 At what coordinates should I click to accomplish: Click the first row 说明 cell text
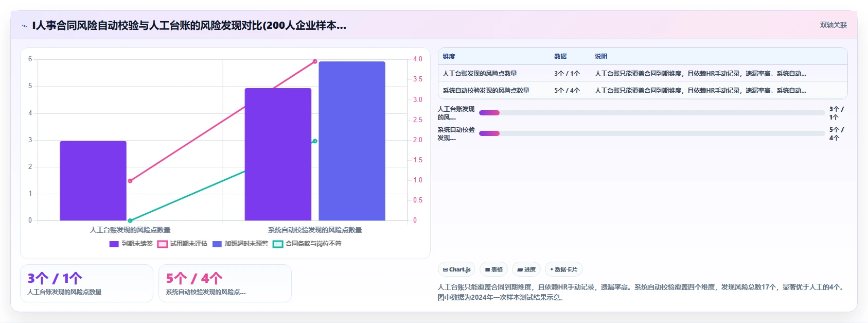tap(701, 74)
